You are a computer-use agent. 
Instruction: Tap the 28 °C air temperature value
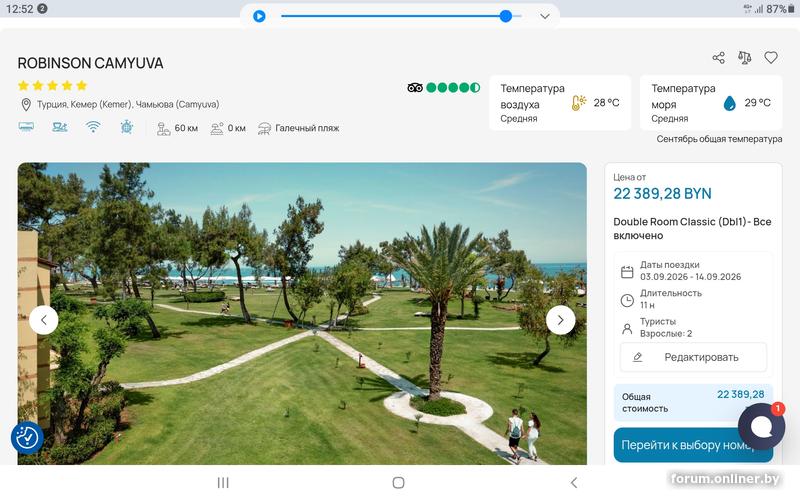606,103
